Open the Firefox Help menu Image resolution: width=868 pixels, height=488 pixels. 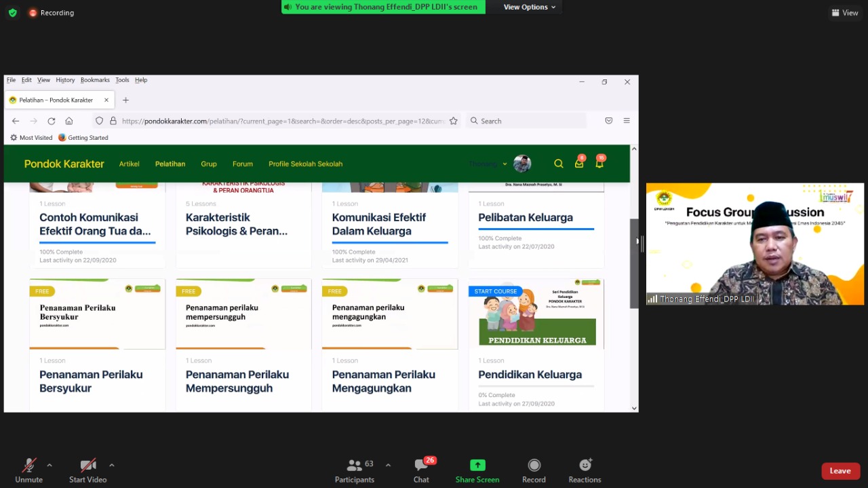click(141, 80)
